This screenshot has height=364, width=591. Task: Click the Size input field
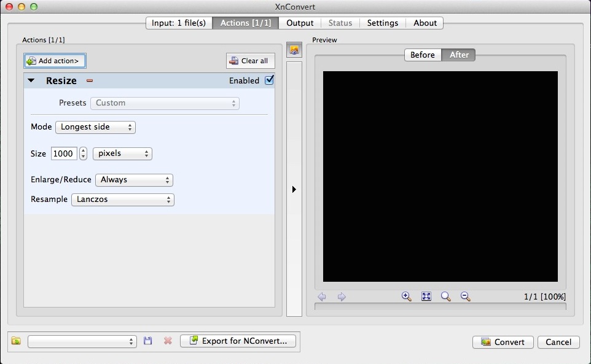click(x=63, y=153)
